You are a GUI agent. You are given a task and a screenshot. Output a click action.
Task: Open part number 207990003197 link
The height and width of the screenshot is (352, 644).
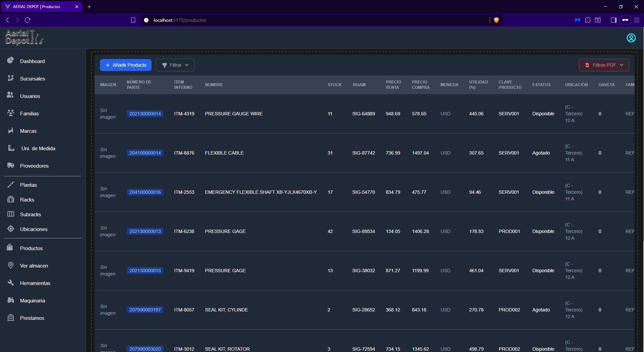point(145,310)
